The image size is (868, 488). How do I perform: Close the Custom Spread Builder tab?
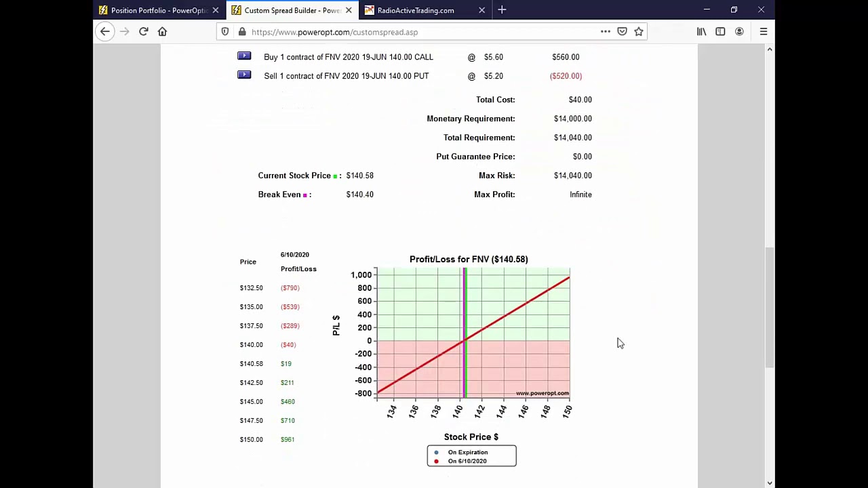[349, 10]
